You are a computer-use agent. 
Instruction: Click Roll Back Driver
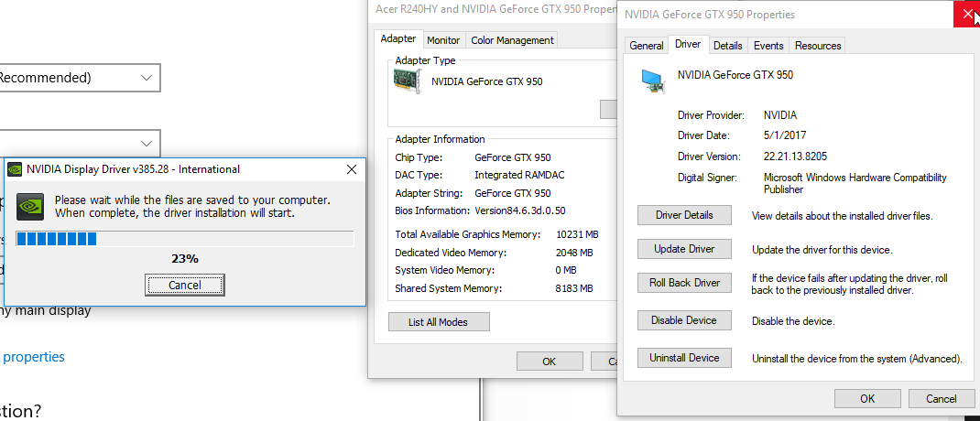coord(684,282)
